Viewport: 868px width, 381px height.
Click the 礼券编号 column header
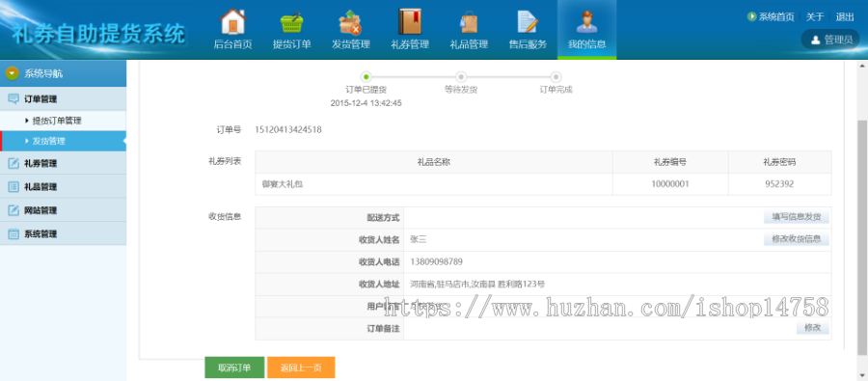click(670, 162)
